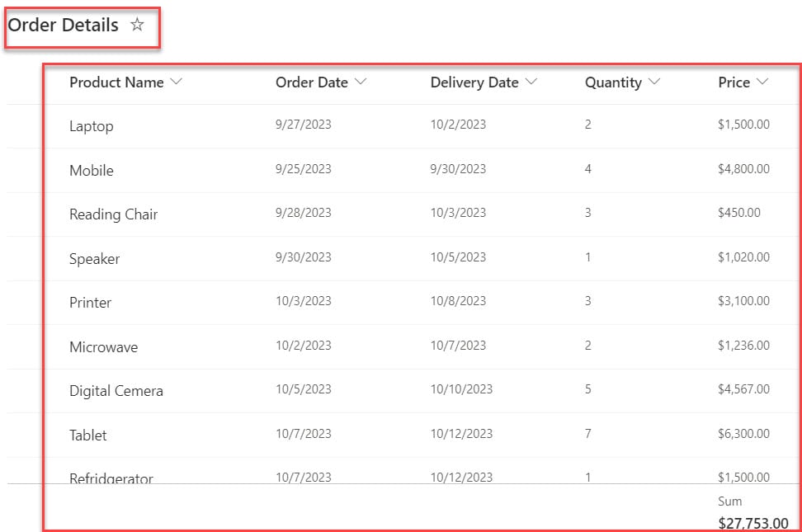Select the 10/10/2023 delivery date cell
The height and width of the screenshot is (532, 802).
point(461,389)
